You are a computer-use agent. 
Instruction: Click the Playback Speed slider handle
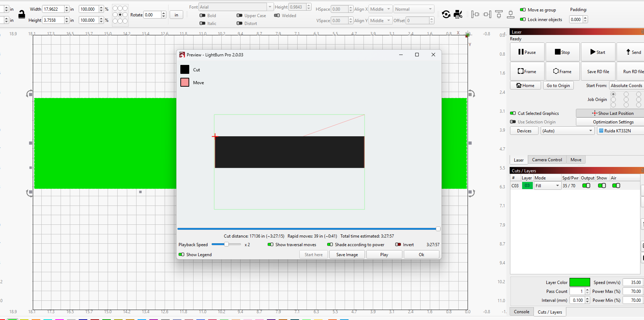click(226, 244)
